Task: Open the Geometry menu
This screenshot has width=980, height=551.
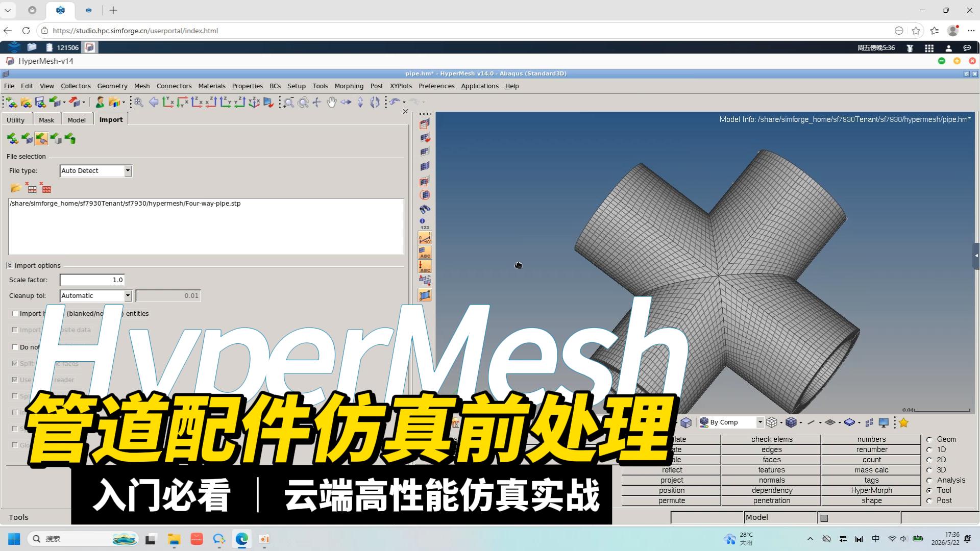Action: pos(112,86)
